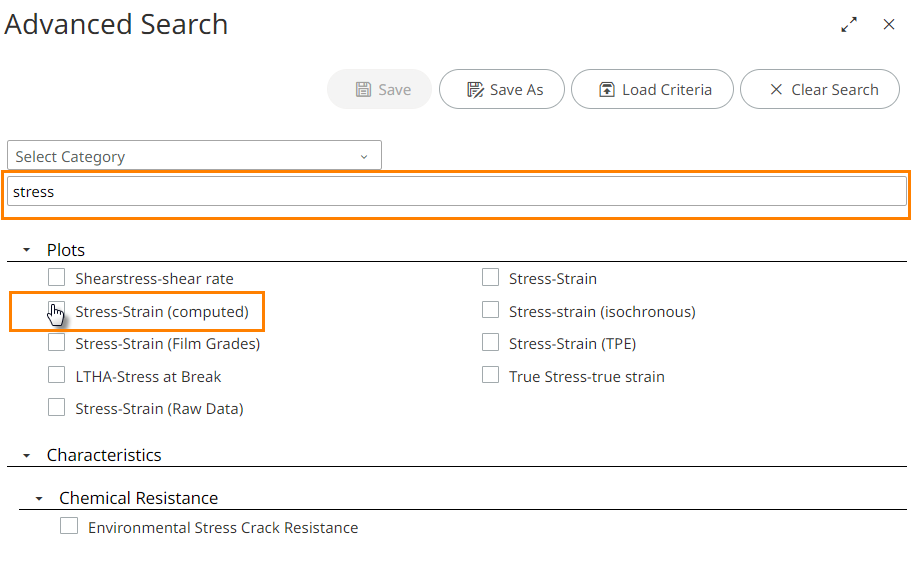Collapse the Chemical Resistance subsection
This screenshot has height=567, width=919.
(x=39, y=498)
